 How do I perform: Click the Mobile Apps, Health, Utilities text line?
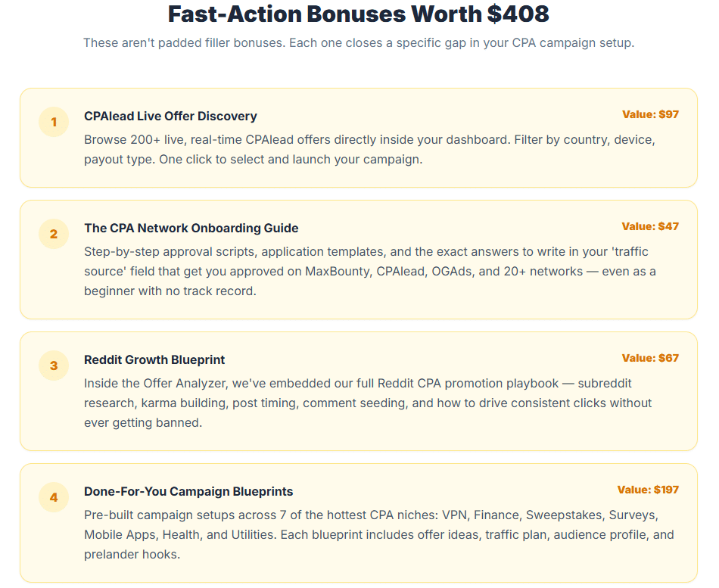click(378, 534)
